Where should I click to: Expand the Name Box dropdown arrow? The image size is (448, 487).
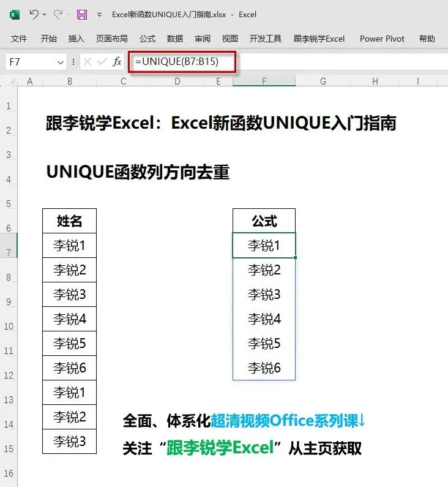click(61, 62)
